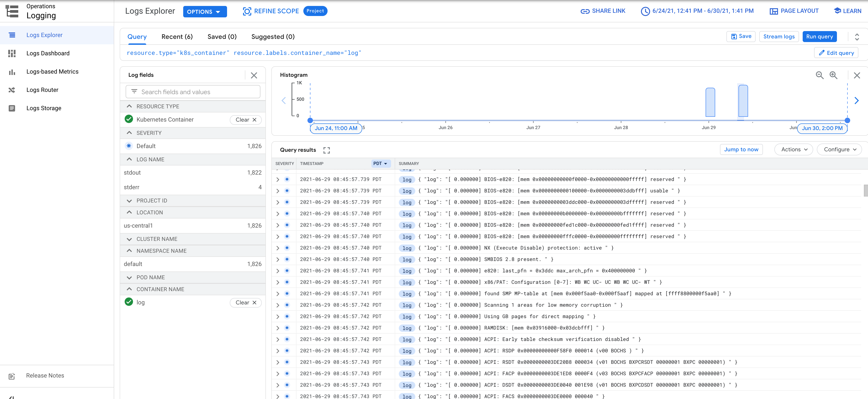Toggle the stdout log name filter
Screen dimensions: 868x399
(132, 172)
